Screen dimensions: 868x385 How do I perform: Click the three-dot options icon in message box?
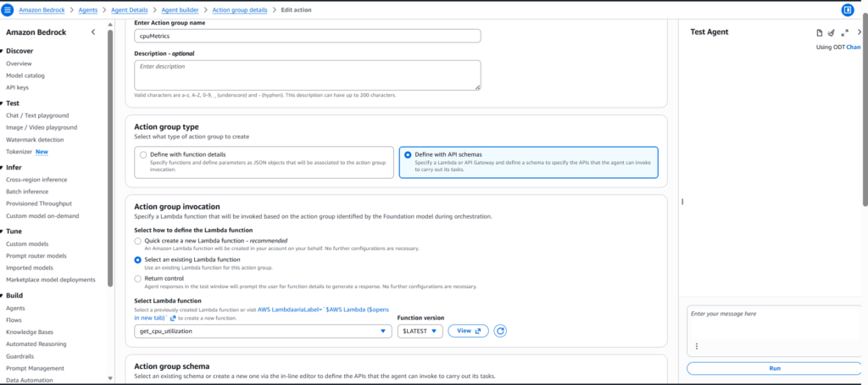point(696,346)
